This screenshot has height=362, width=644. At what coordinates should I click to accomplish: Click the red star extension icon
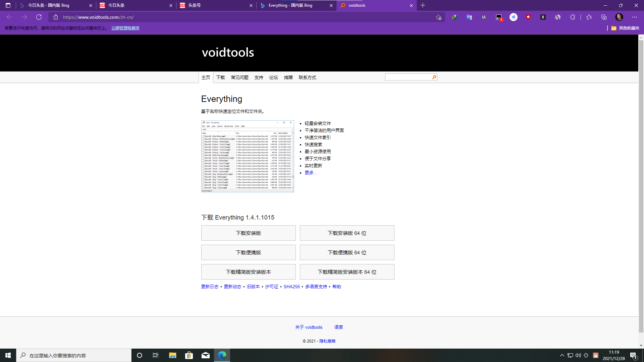[528, 17]
